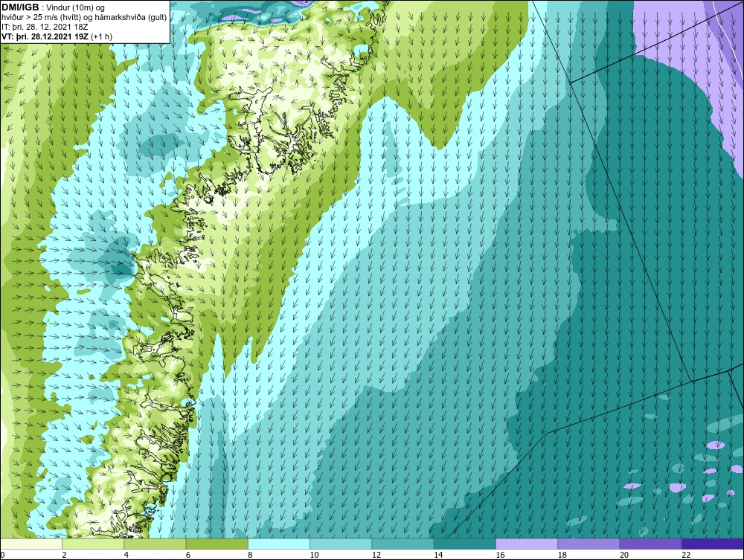Click the 8–10 m/s light cyan swatch
This screenshot has width=744, height=560.
(279, 544)
